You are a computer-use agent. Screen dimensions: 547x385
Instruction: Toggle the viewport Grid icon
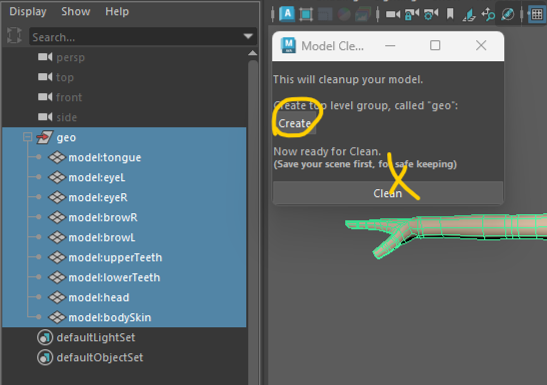[537, 14]
